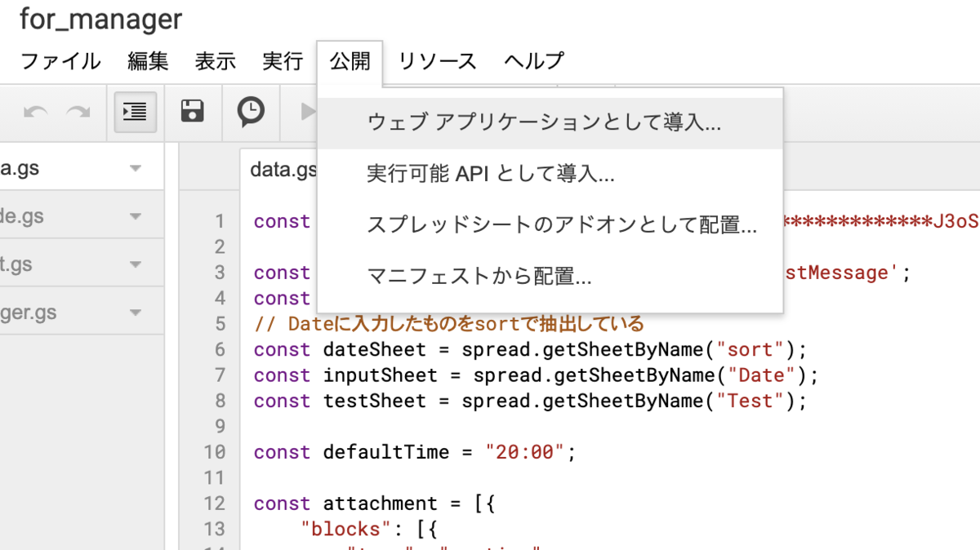This screenshot has height=550, width=980.
Task: Click the run play icon
Action: coord(309,111)
